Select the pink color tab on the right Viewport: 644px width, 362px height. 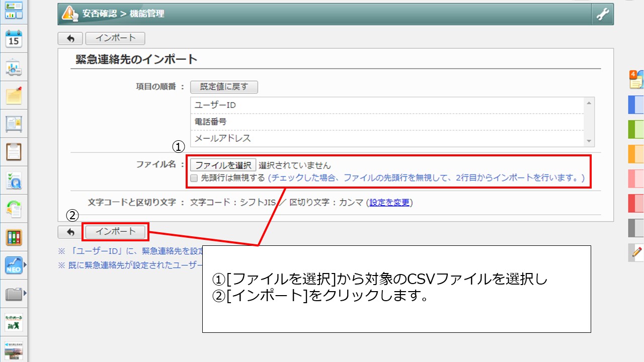[636, 179]
